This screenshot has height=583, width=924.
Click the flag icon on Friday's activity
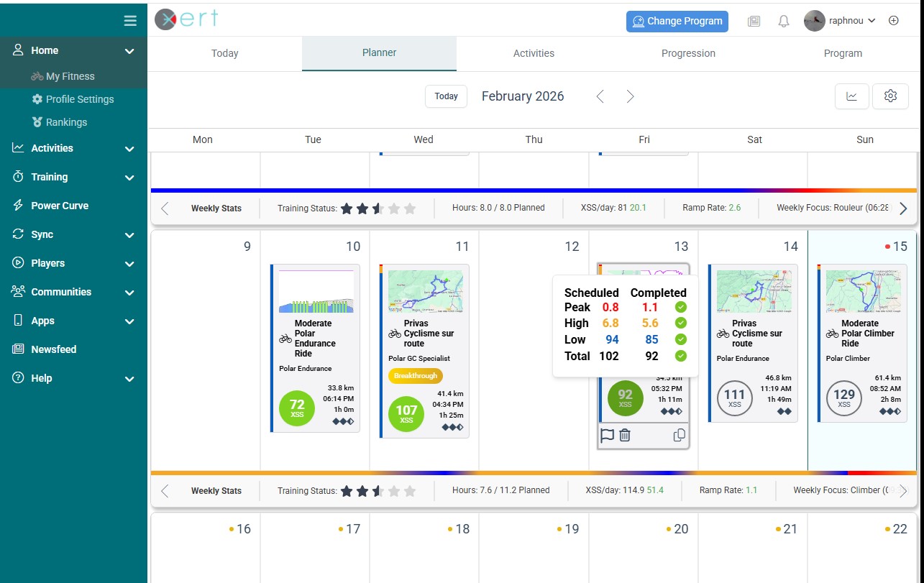[607, 435]
